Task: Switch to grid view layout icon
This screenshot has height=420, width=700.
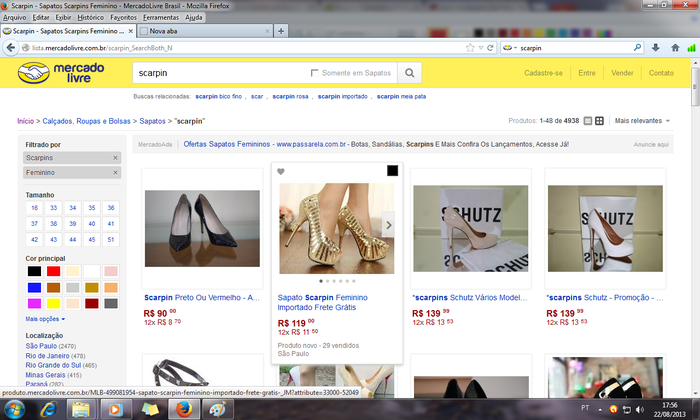Action: tap(600, 121)
